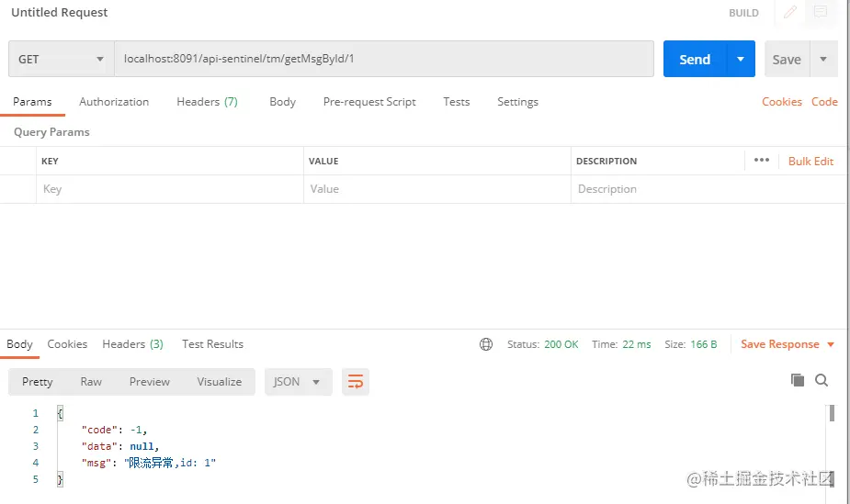Screen dimensions: 850x504
Task: Toggle the wrap lines icon next to JSON
Action: tap(356, 382)
